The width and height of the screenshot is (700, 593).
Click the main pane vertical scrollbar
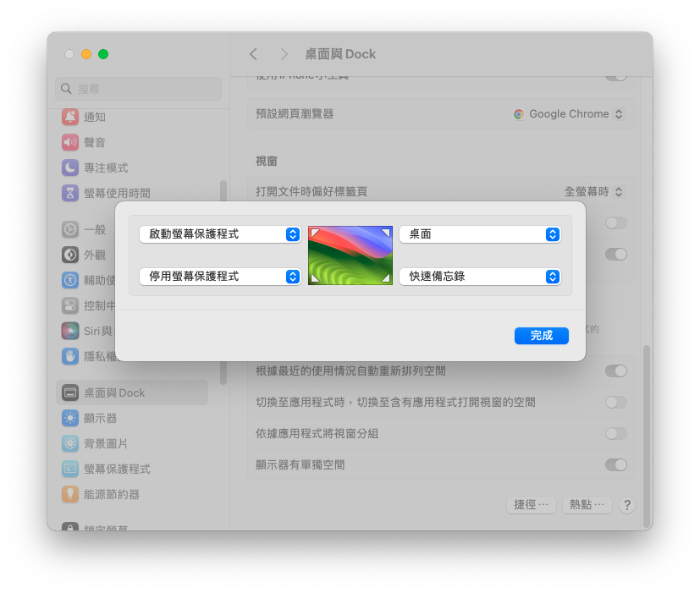pyautogui.click(x=646, y=437)
